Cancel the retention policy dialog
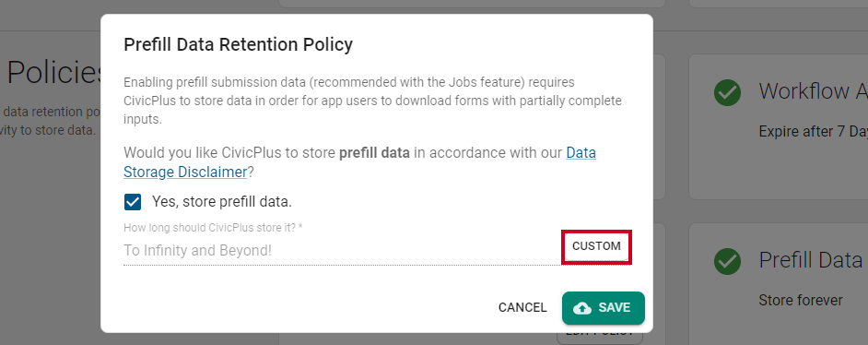The width and height of the screenshot is (868, 345). (522, 308)
